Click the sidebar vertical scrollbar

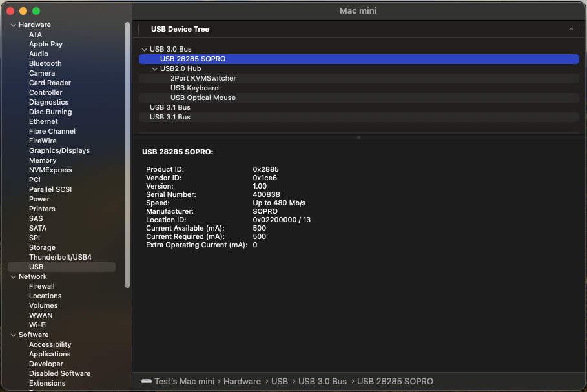point(127,155)
